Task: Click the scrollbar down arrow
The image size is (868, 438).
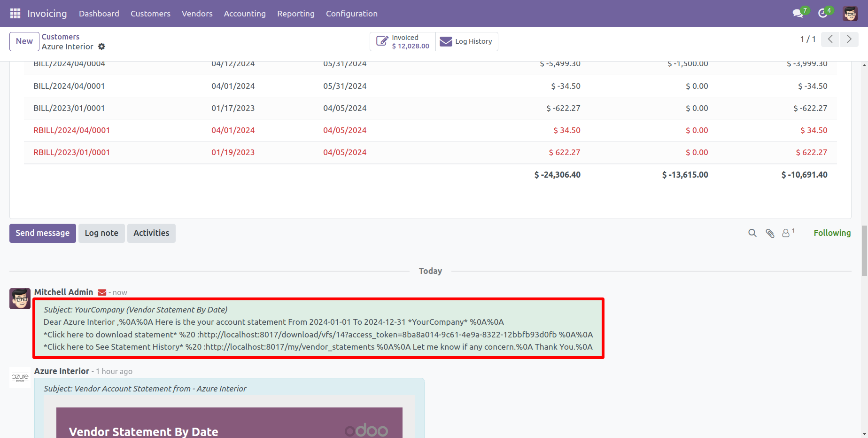Action: (864, 434)
